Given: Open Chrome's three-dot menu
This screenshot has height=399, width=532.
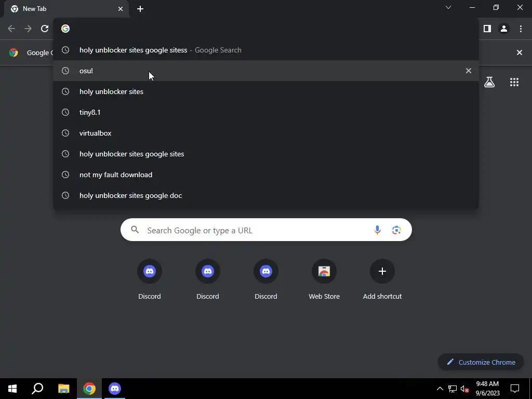Looking at the screenshot, I should tap(521, 29).
